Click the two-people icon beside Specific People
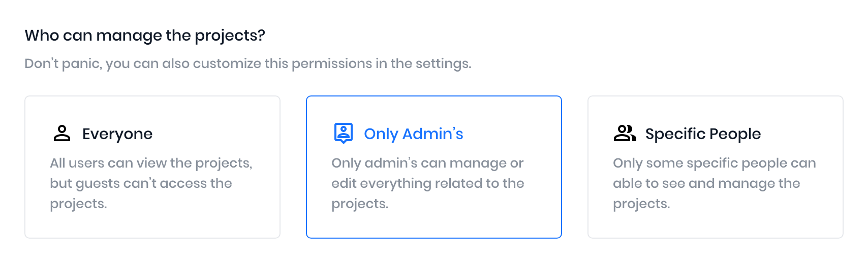Viewport: 868px width, 263px height. click(x=625, y=133)
